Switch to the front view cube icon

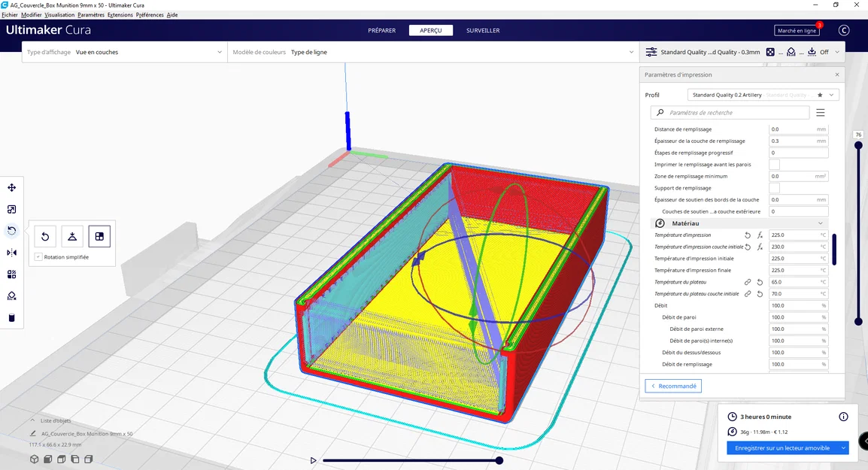point(48,459)
